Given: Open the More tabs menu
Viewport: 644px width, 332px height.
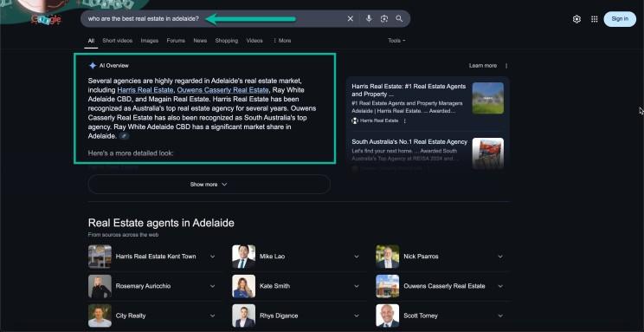Looking at the screenshot, I should point(282,41).
